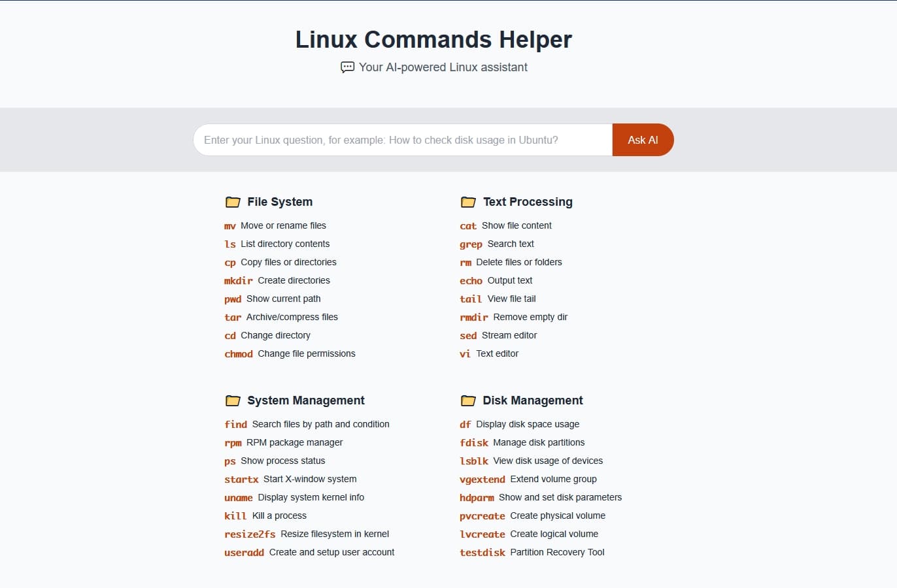Click the Linux Commands Helper title
The image size is (897, 588).
(x=433, y=39)
